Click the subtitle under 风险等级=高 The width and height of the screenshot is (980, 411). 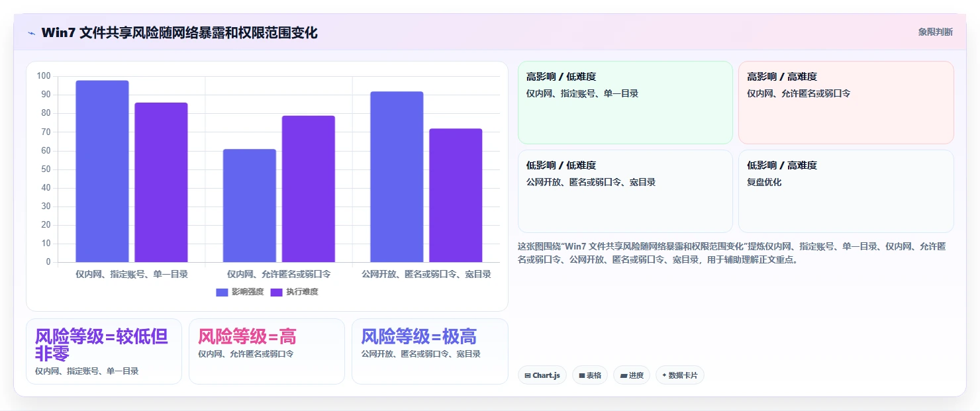pos(246,354)
